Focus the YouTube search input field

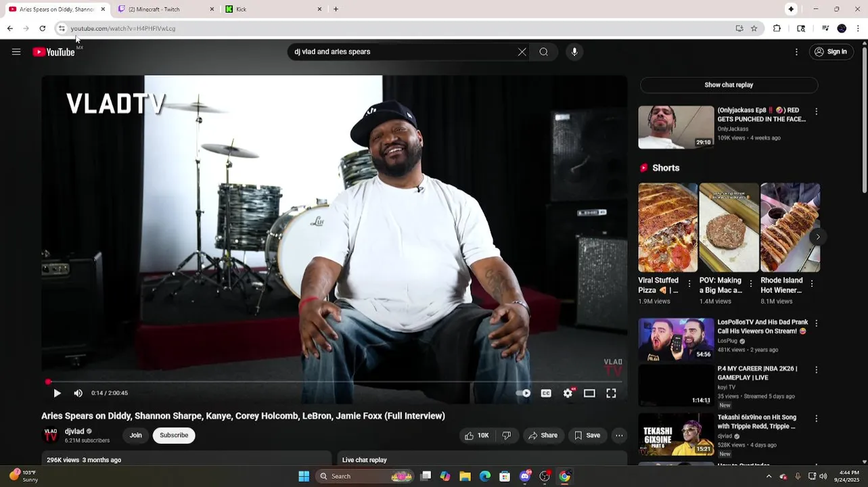(403, 52)
